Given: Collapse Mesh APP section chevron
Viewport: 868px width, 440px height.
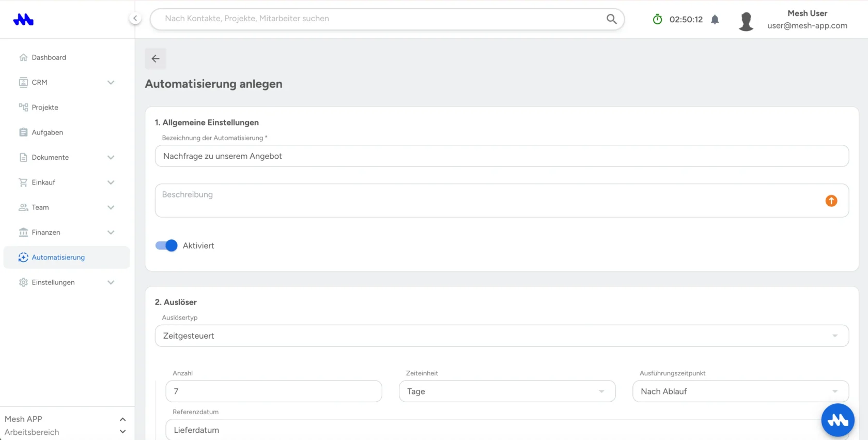Looking at the screenshot, I should (122, 419).
